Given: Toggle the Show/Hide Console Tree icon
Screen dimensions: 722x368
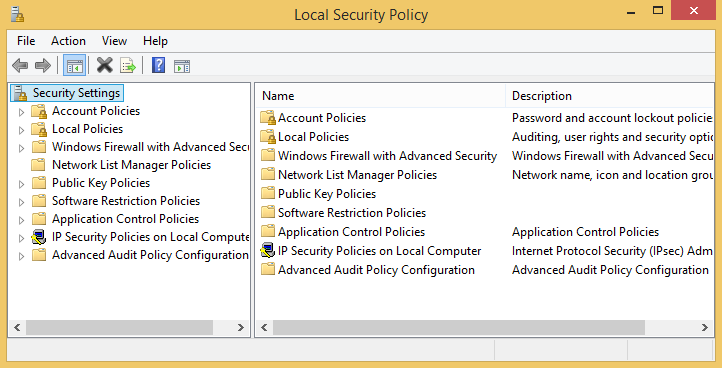Looking at the screenshot, I should click(x=75, y=65).
